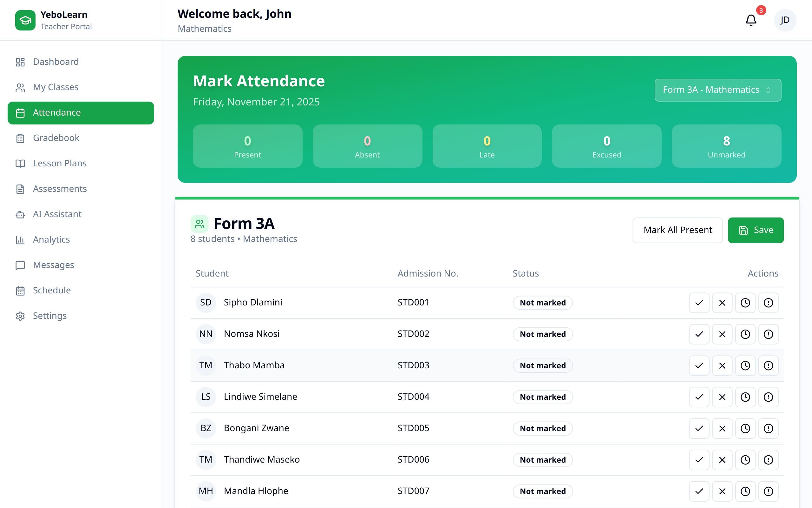
Task: Mark Thabo Mamba as late
Action: (x=745, y=365)
